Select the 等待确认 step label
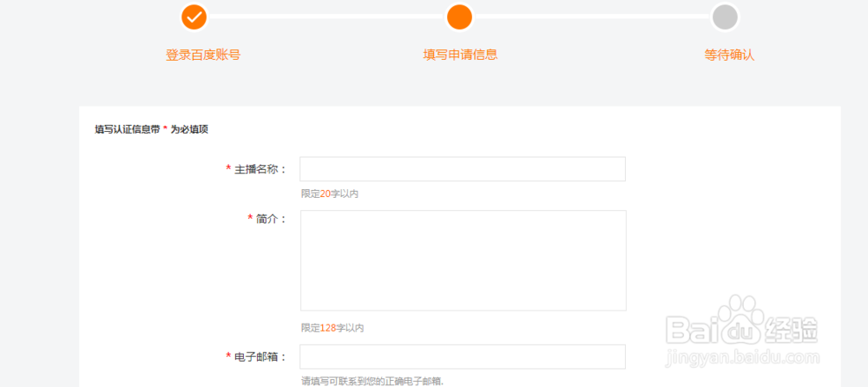 click(729, 56)
